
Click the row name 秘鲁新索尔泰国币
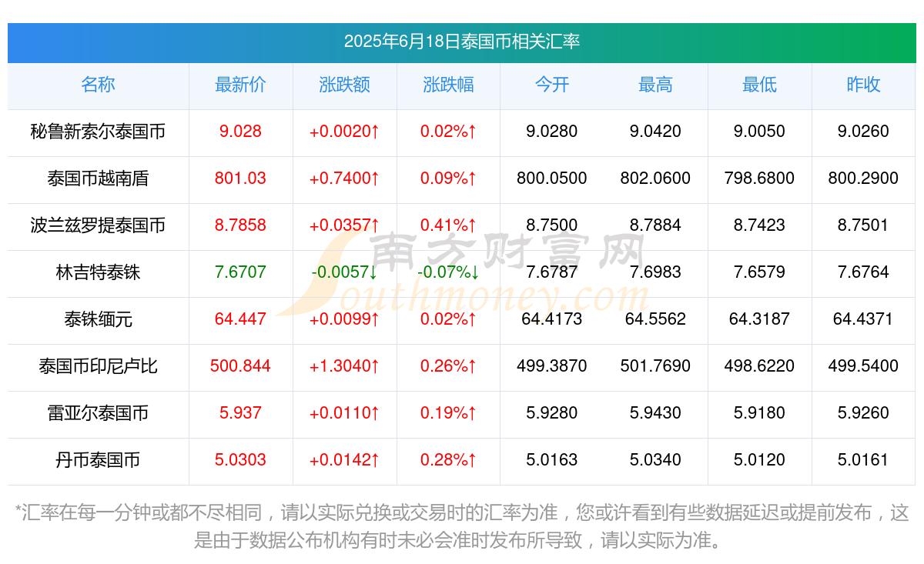coord(98,132)
